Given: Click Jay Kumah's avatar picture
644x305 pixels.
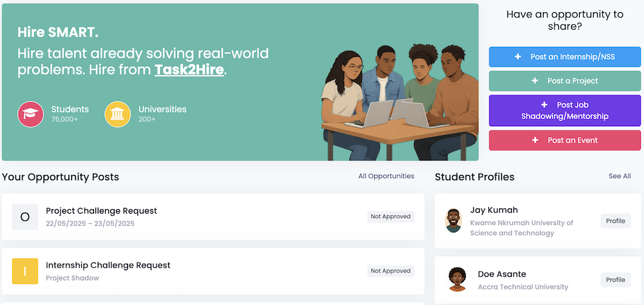Looking at the screenshot, I should (453, 221).
